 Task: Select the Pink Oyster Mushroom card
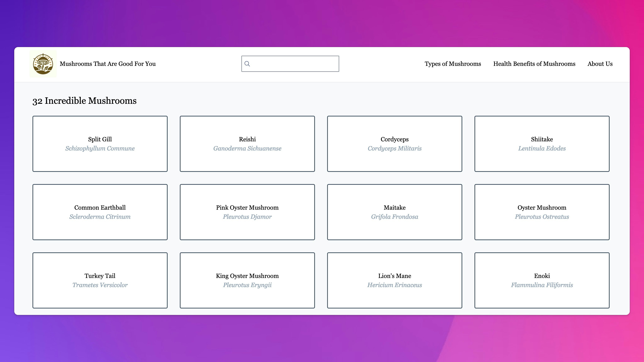tap(247, 212)
